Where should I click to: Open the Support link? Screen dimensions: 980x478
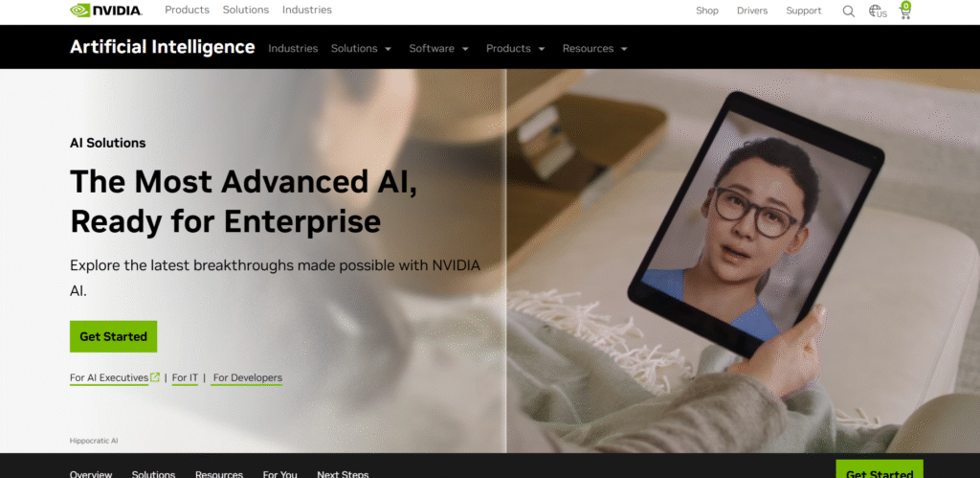(x=804, y=11)
